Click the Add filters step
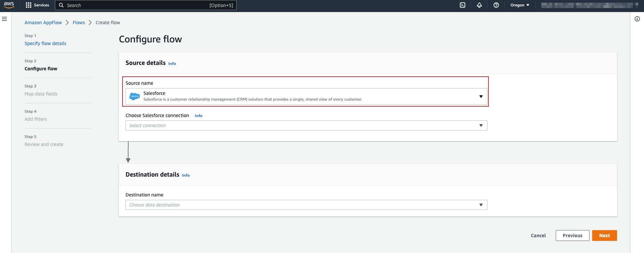Viewport: 644px width, 253px height. click(36, 119)
